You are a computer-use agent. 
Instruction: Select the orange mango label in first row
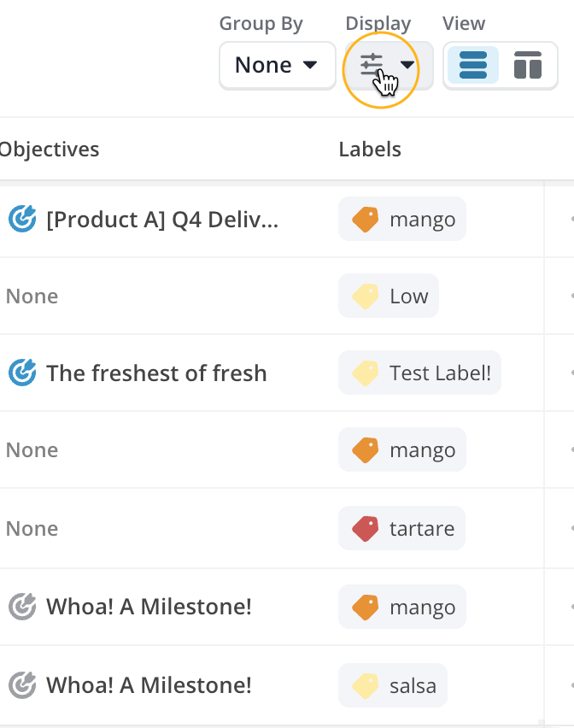[x=401, y=219]
